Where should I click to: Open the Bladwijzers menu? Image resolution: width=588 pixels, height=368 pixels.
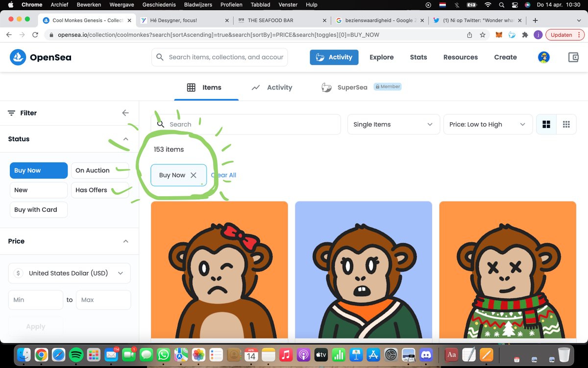tap(198, 5)
